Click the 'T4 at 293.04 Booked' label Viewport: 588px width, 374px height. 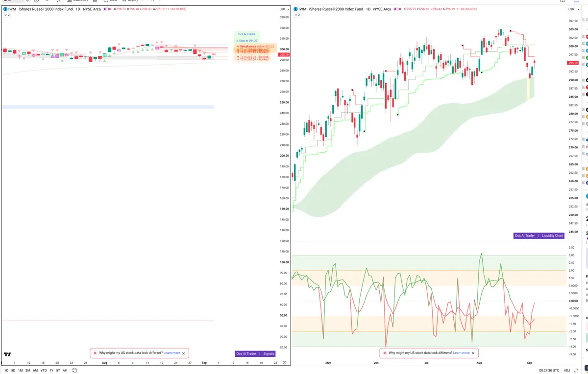253,57
